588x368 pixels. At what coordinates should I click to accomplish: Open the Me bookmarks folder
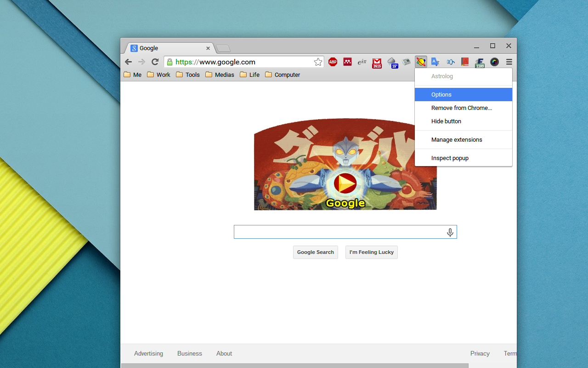pyautogui.click(x=133, y=75)
